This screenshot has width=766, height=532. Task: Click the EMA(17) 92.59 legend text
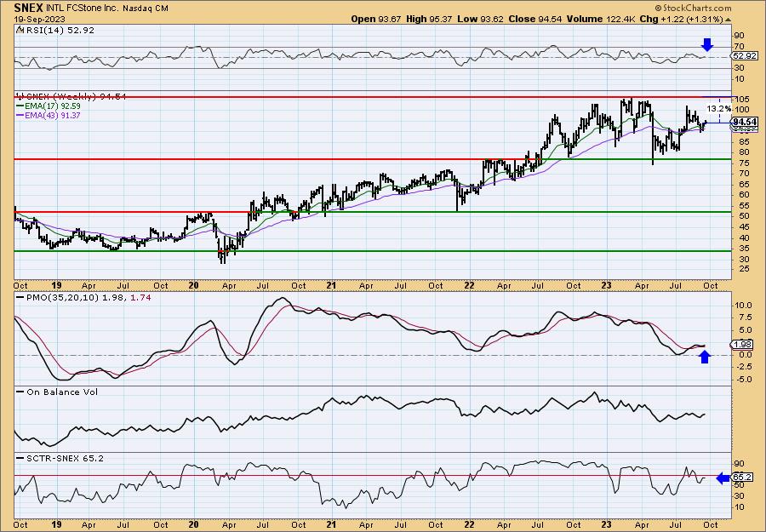point(52,106)
